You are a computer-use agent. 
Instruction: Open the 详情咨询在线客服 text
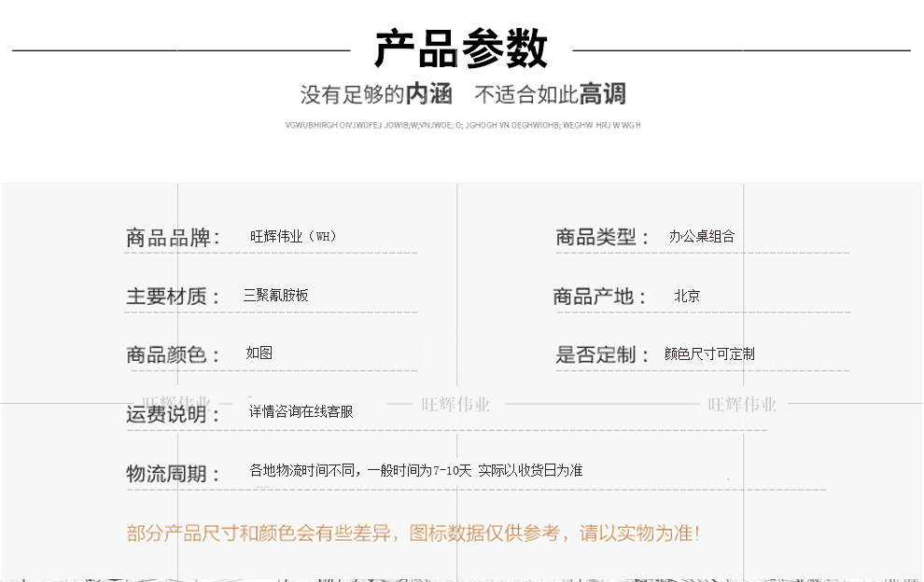click(301, 411)
